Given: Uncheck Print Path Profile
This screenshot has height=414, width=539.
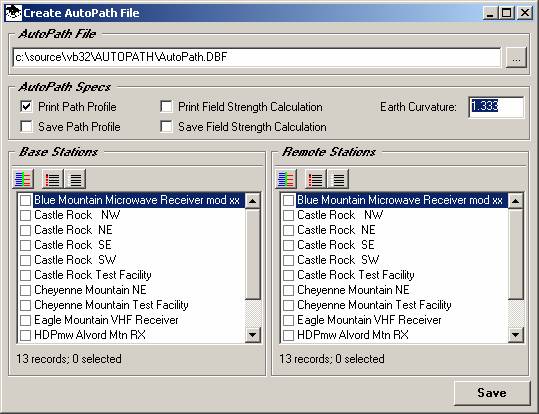Looking at the screenshot, I should pos(26,107).
